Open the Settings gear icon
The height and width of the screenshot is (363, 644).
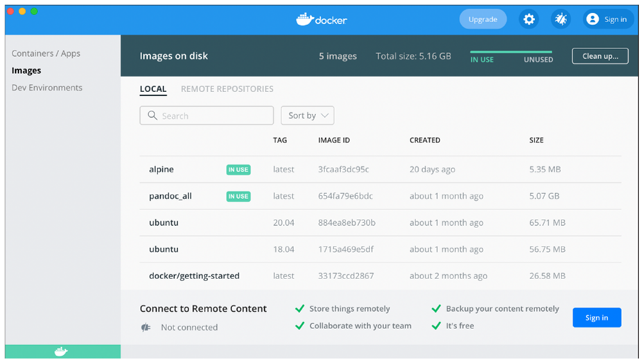[x=529, y=19]
